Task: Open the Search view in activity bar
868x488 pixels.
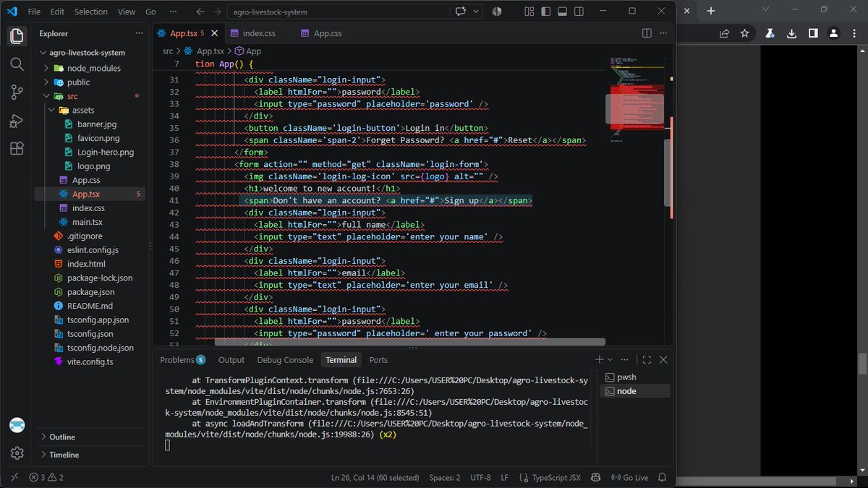Action: (17, 64)
